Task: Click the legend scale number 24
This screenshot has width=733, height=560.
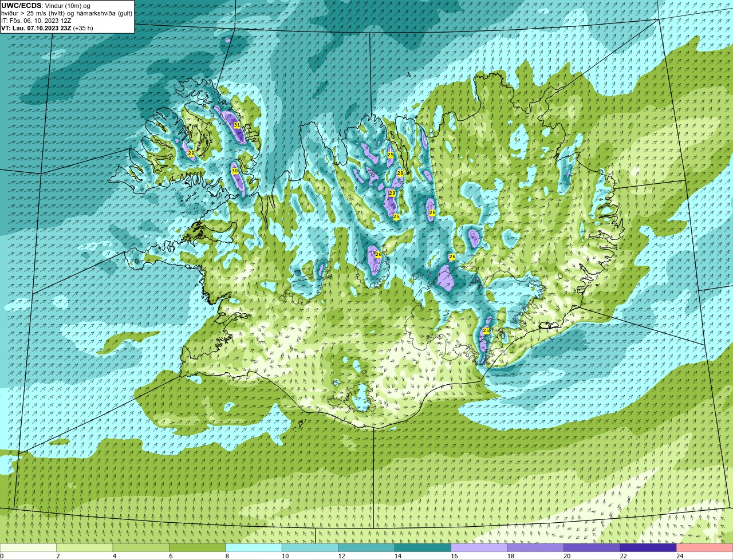Action: [x=680, y=556]
